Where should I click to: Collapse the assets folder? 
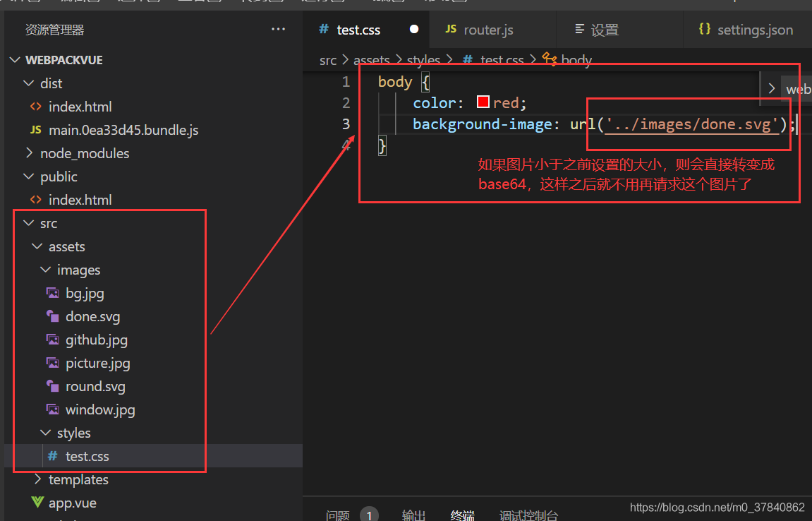(x=37, y=246)
